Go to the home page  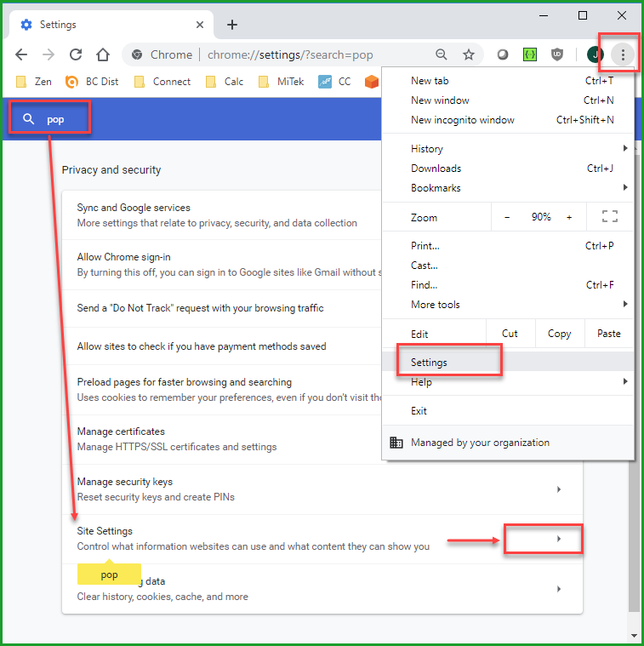pyautogui.click(x=103, y=54)
